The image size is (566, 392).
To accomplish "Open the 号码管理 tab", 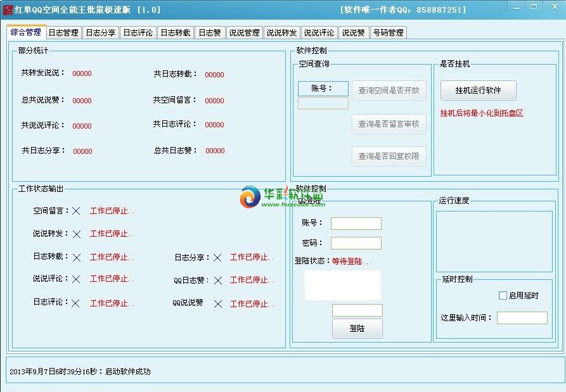I will pyautogui.click(x=389, y=32).
